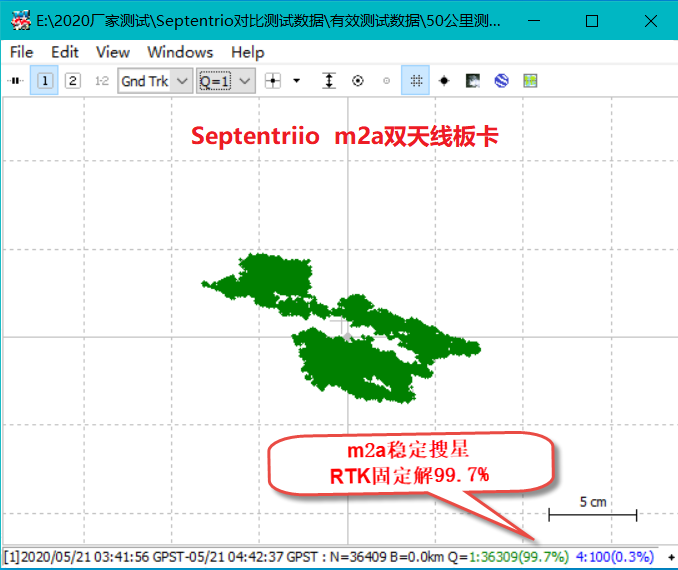This screenshot has height=570, width=678.
Task: Click the plus marker in status bar corner
Action: tap(671, 557)
